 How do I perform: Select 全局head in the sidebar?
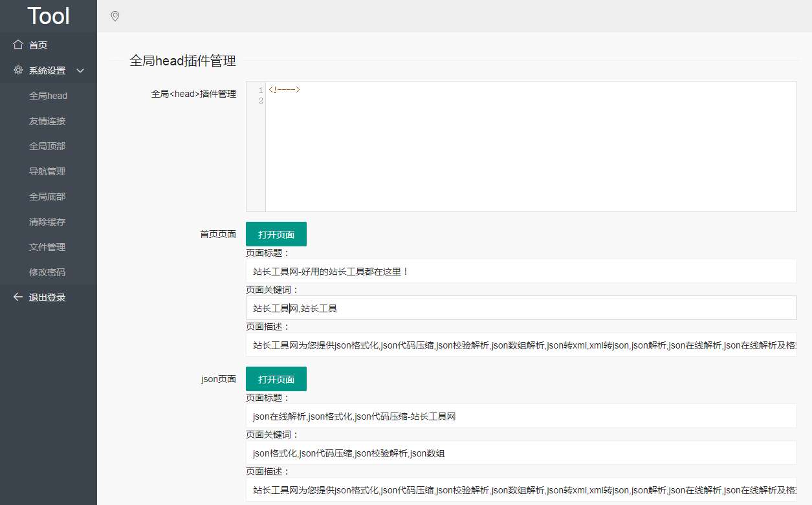49,95
